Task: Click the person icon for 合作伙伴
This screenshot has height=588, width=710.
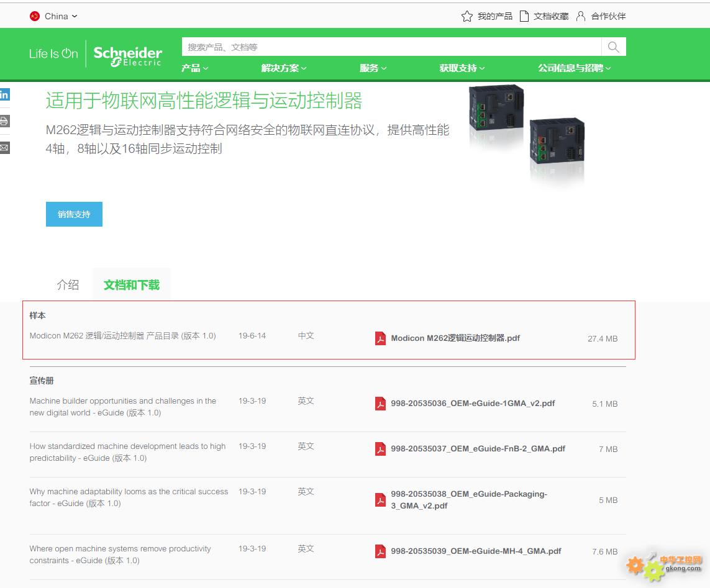Action: 581,16
